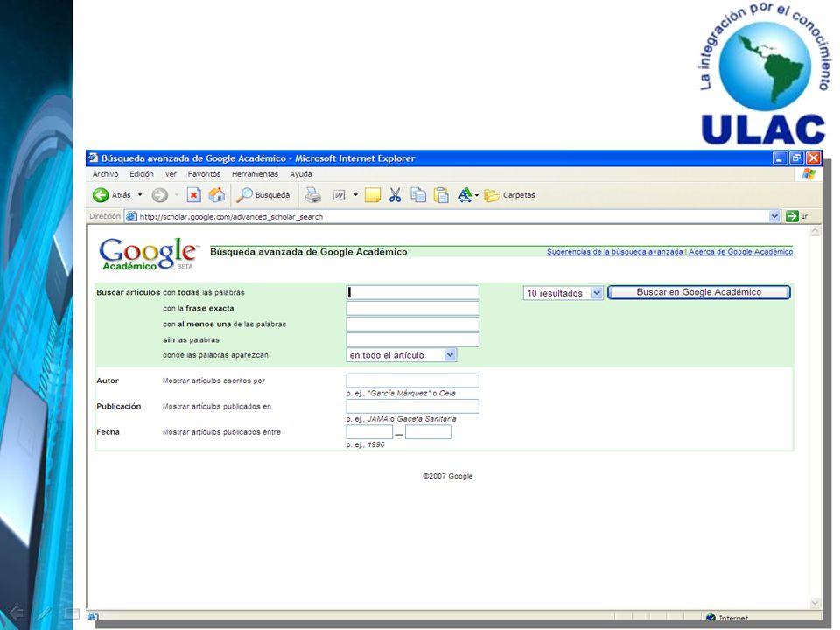Open the Atrás history dropdown arrow
Screen dimensions: 840x630
(140, 195)
